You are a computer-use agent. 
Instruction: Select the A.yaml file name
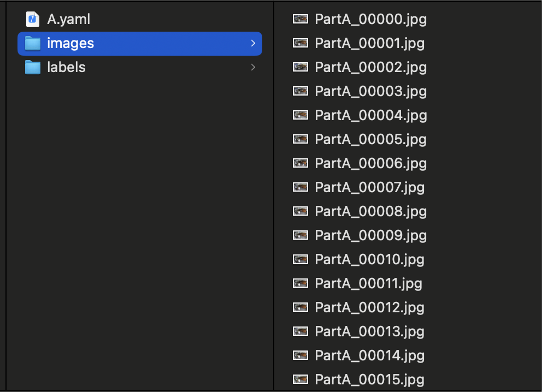[x=68, y=19]
